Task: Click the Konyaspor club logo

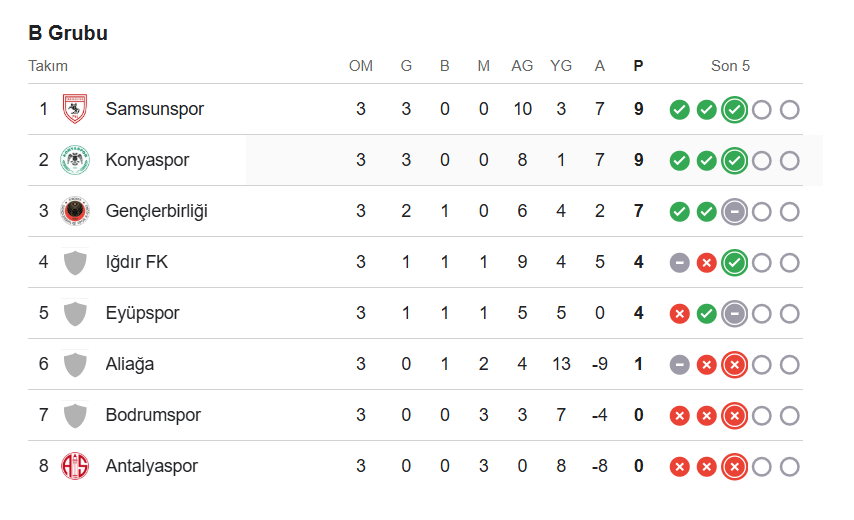Action: 75,160
